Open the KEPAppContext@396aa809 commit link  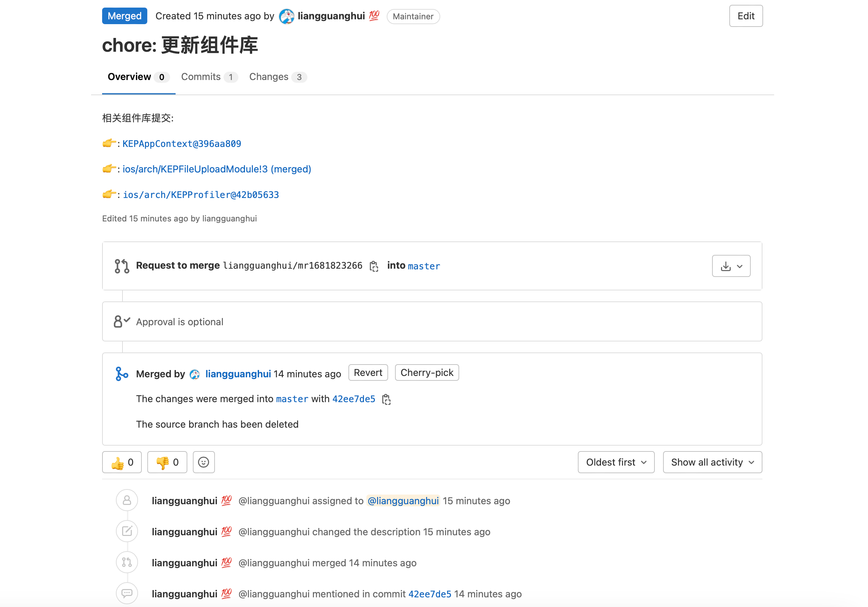181,144
